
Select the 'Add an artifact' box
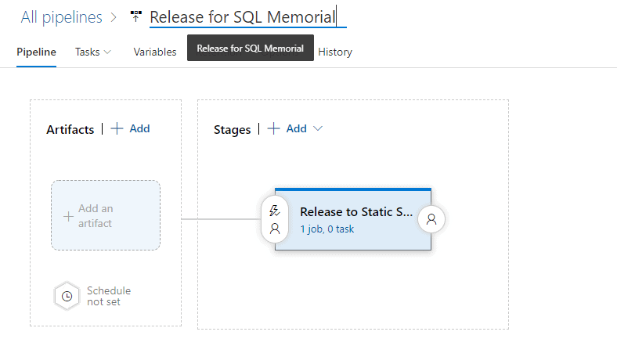[x=106, y=215]
